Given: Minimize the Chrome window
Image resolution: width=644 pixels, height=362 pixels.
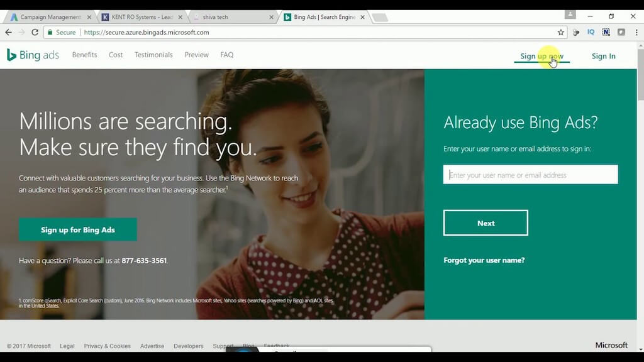Looking at the screenshot, I should pos(590,16).
